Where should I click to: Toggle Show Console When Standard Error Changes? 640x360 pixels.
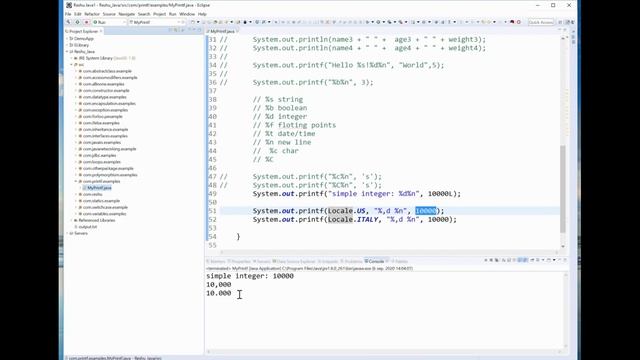tap(525, 260)
